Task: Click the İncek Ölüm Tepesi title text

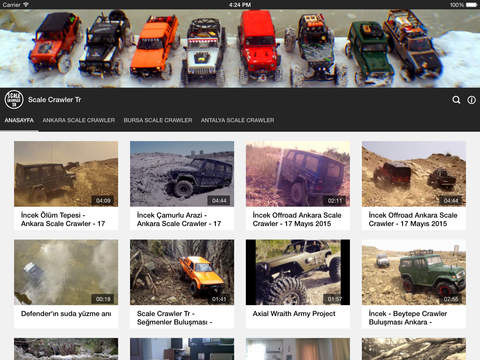Action: (x=63, y=219)
